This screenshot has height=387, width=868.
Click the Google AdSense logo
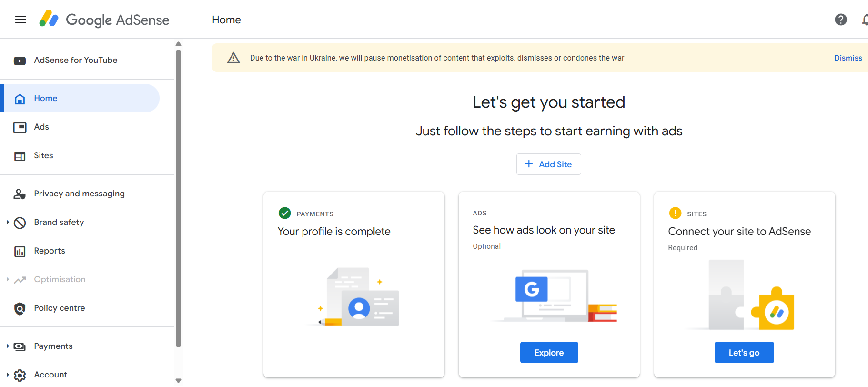coord(104,20)
